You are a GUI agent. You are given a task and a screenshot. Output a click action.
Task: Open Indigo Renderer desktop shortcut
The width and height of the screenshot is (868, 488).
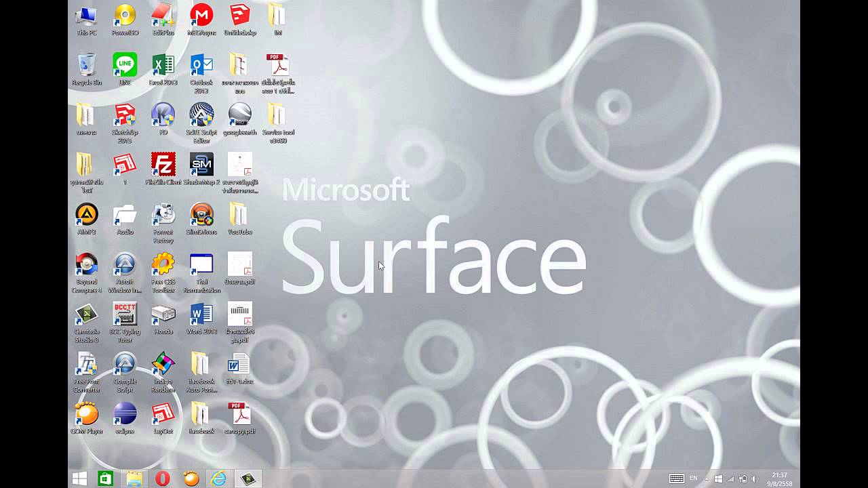click(x=163, y=373)
